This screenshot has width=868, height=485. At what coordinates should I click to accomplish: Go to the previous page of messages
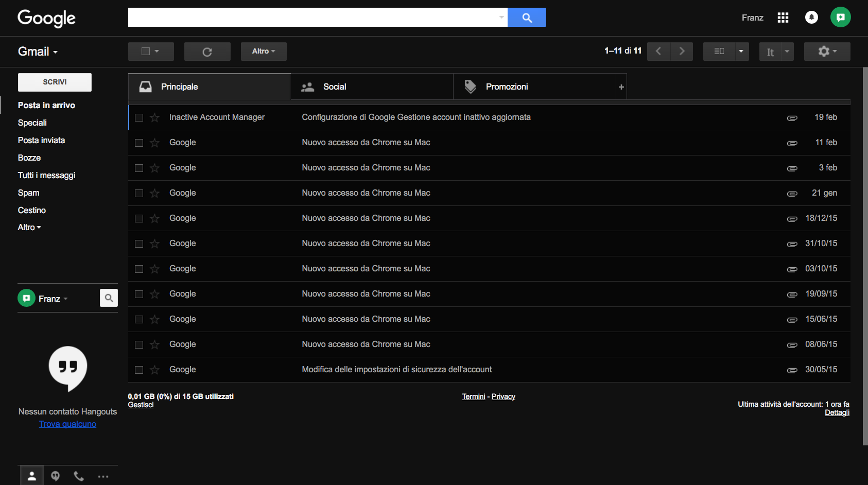point(658,51)
